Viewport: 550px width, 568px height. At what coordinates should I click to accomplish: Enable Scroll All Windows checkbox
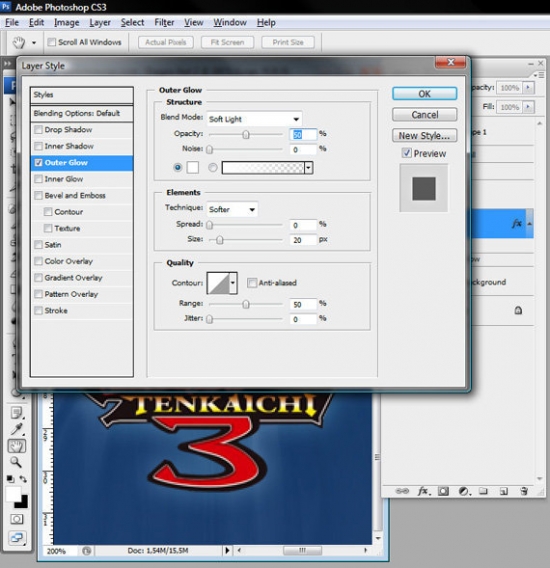pyautogui.click(x=52, y=42)
